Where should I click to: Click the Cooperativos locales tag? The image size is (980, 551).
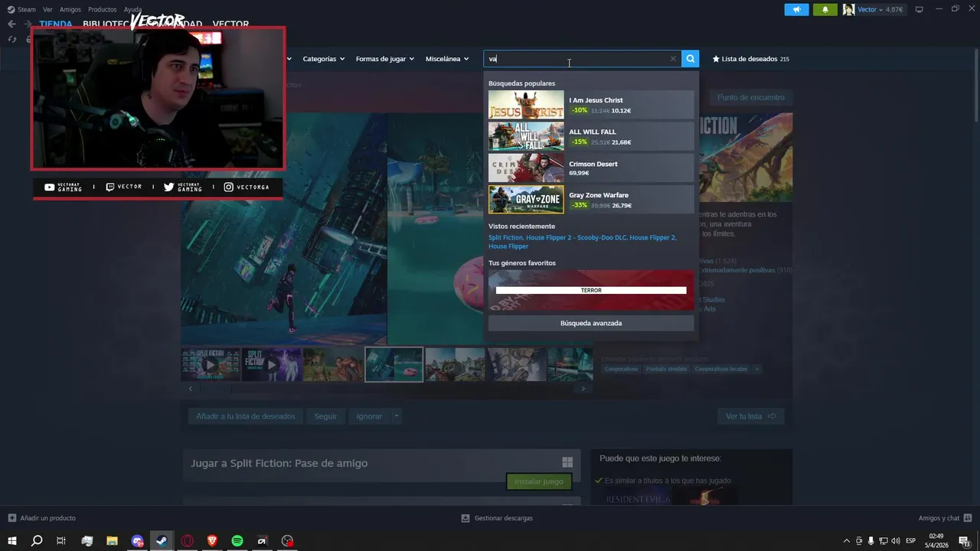pos(721,369)
